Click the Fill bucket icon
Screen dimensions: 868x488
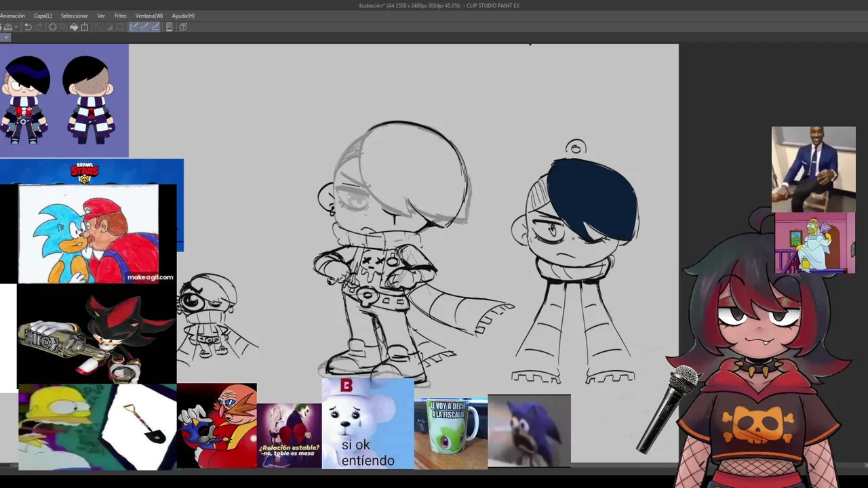pos(74,27)
